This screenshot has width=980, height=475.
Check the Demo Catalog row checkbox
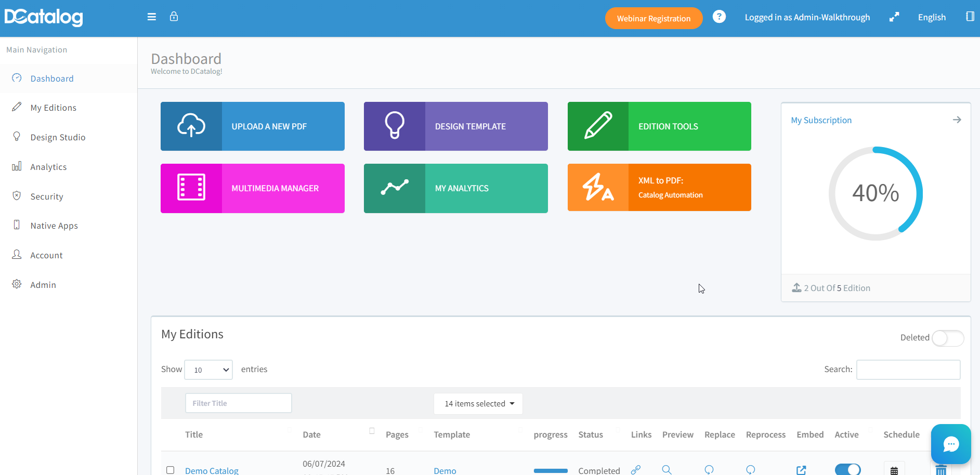tap(170, 470)
